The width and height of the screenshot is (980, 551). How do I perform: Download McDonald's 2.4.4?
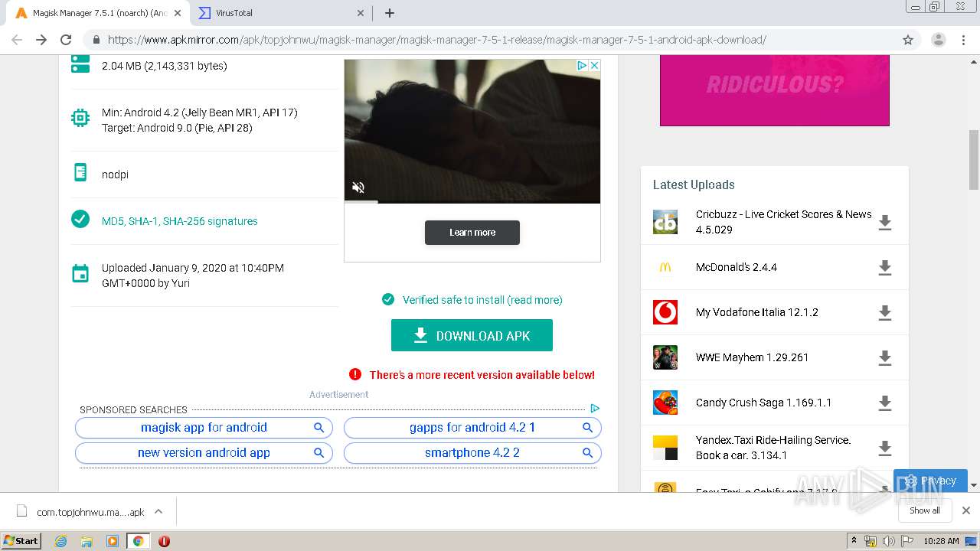[885, 268]
